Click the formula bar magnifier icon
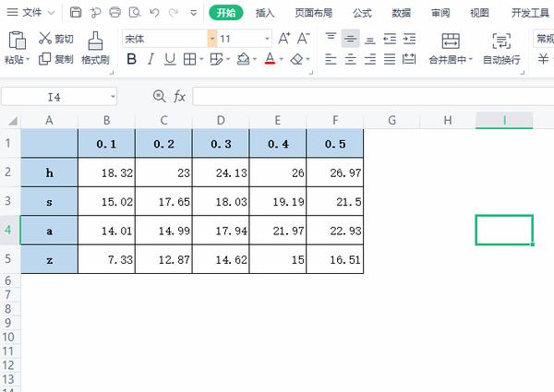 pyautogui.click(x=160, y=96)
